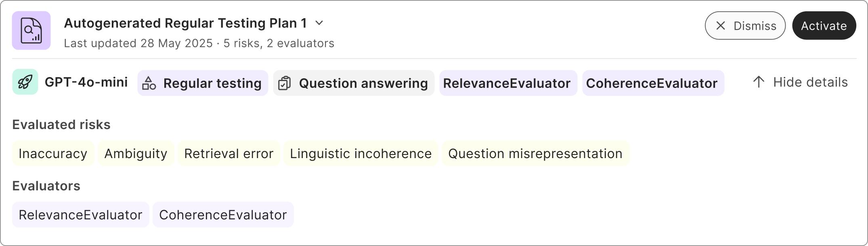Click CoherenceEvaluator chip under Evaluators
The width and height of the screenshot is (868, 246).
pyautogui.click(x=223, y=215)
